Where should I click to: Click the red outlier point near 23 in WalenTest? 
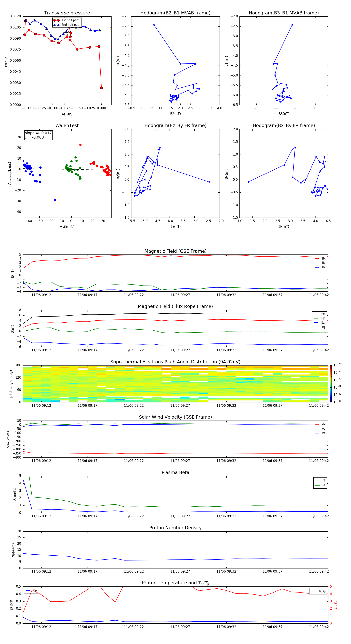tap(80, 145)
